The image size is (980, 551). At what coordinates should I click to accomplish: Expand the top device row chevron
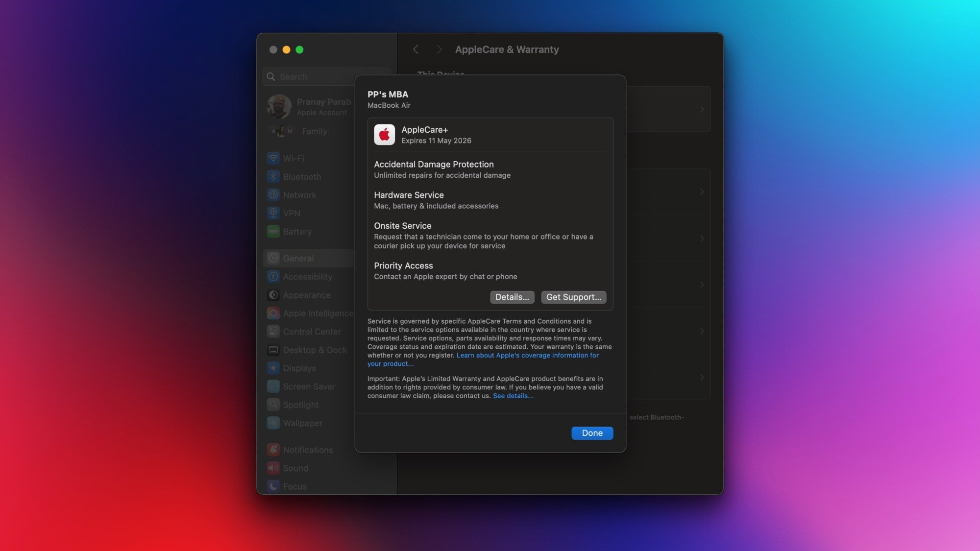tap(702, 109)
